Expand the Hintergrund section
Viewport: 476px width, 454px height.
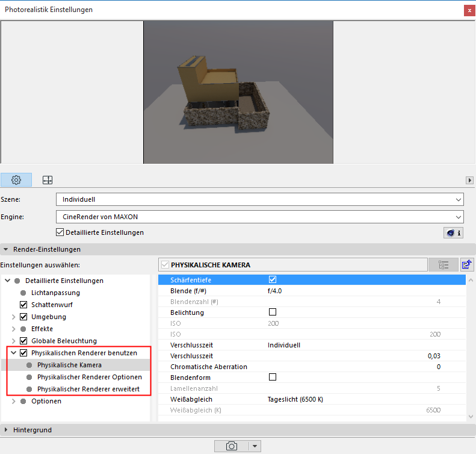(6, 430)
